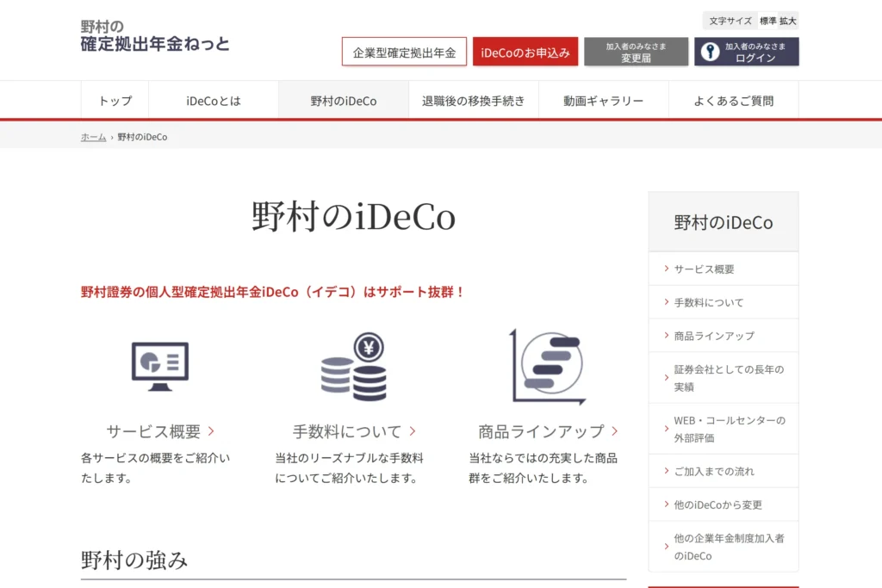Open sidebar item サービス概要
This screenshot has width=882, height=588.
(704, 269)
